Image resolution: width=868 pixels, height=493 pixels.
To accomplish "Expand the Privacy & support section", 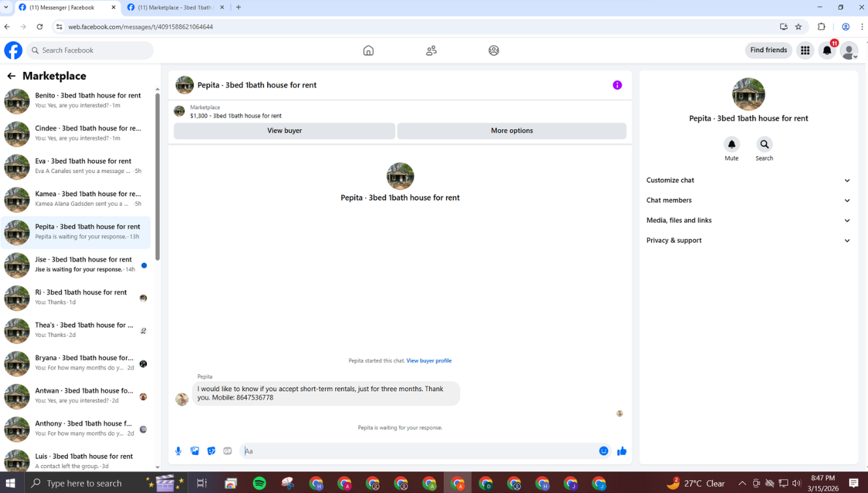I will coord(748,240).
